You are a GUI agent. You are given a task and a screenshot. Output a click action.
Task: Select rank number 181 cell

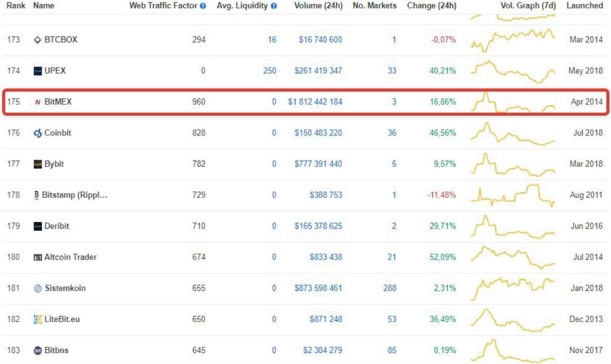pyautogui.click(x=13, y=288)
